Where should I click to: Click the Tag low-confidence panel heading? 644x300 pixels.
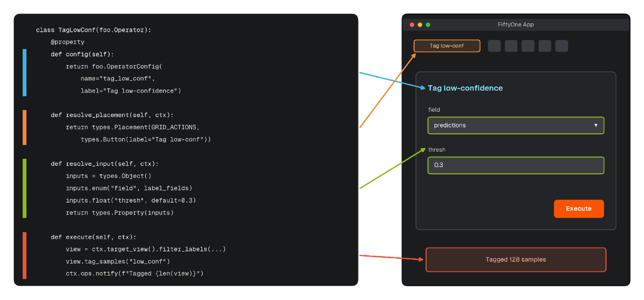tap(465, 88)
